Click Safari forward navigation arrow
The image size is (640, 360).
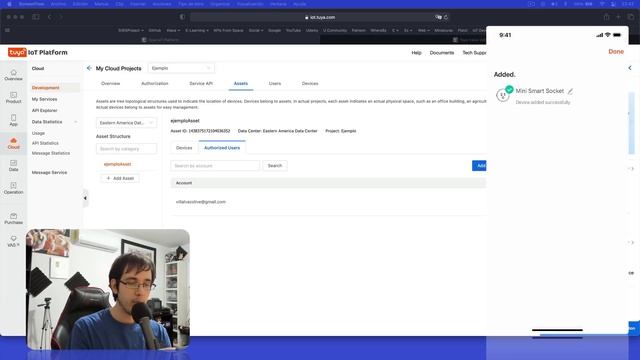[61, 17]
